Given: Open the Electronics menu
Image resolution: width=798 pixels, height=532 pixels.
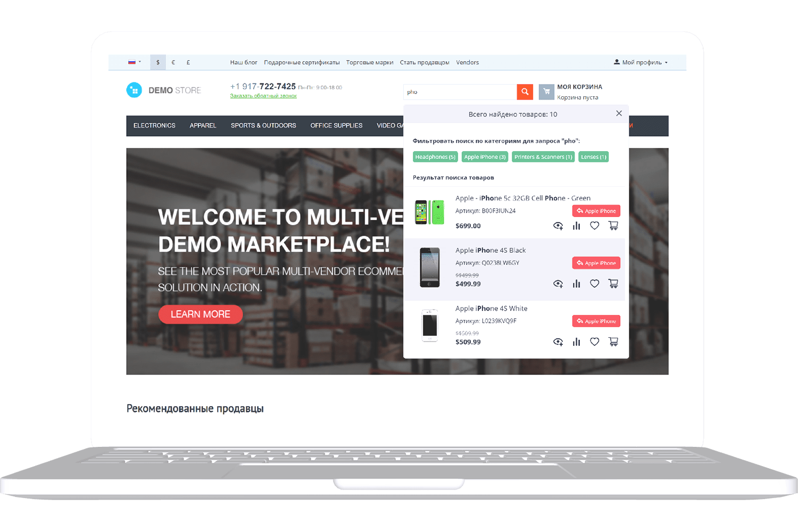Looking at the screenshot, I should click(154, 126).
